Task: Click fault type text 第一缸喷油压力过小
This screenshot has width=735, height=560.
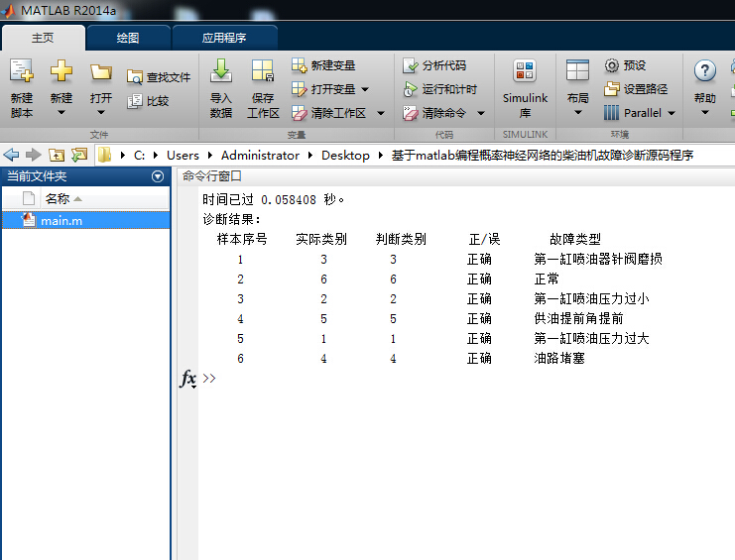Action: coord(591,298)
